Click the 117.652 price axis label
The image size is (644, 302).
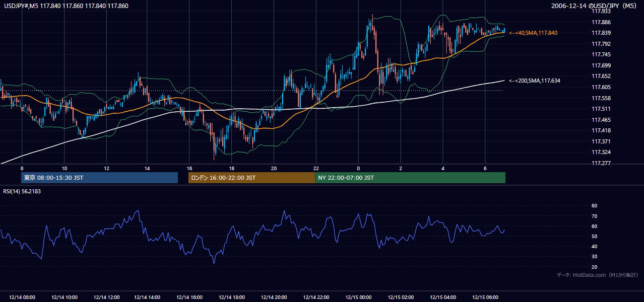[601, 76]
